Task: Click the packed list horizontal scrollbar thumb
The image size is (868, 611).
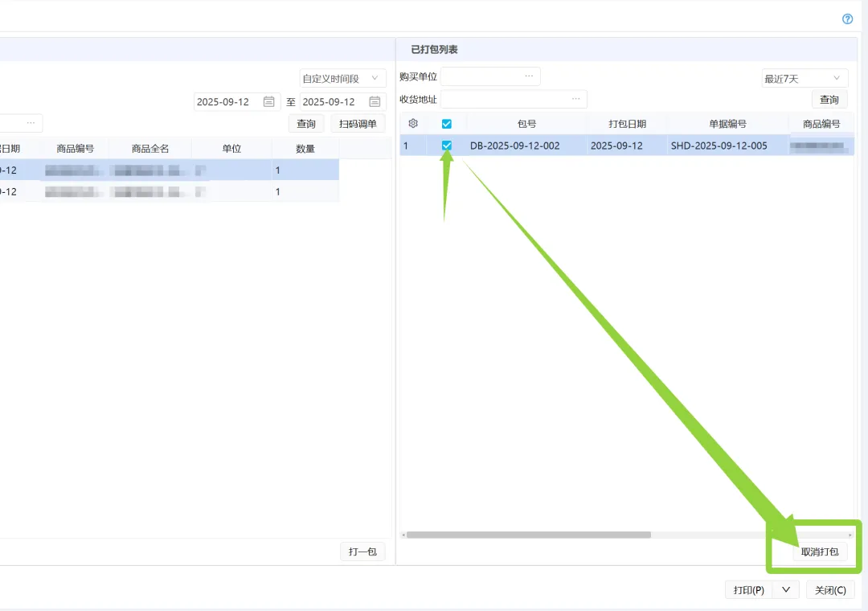Action: pyautogui.click(x=528, y=535)
